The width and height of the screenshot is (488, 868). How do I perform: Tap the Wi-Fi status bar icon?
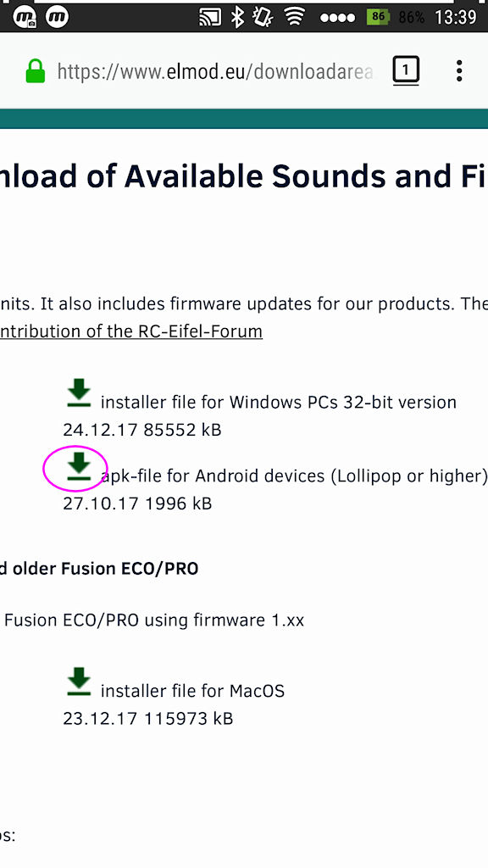[295, 18]
